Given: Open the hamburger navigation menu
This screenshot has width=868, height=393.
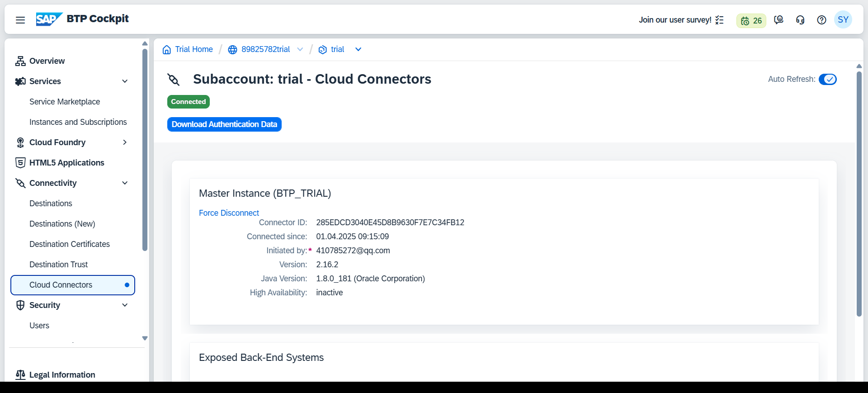Looking at the screenshot, I should [20, 20].
